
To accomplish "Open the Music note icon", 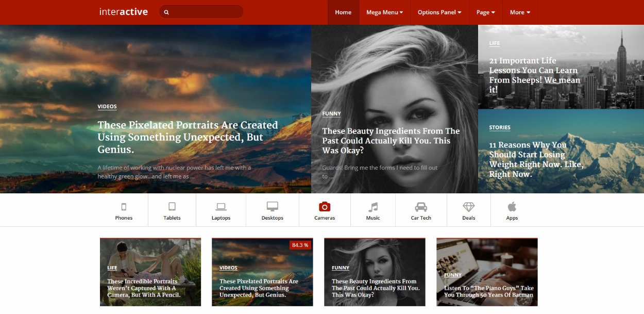I will (x=373, y=207).
